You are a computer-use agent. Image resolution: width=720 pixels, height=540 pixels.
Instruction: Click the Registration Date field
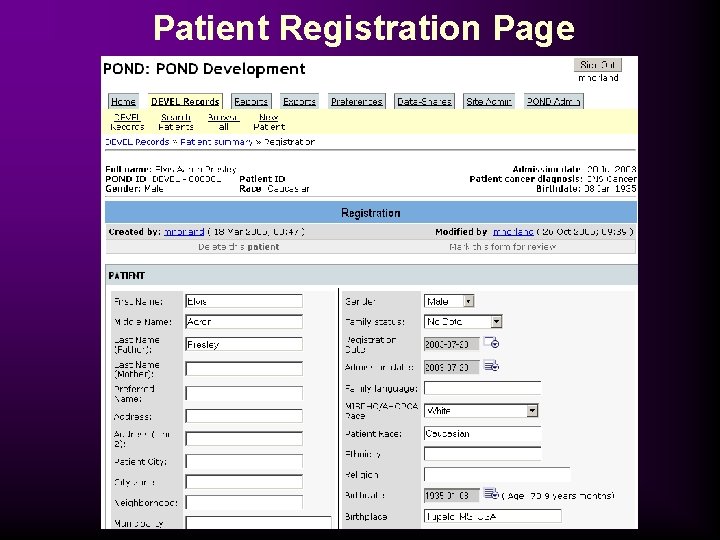pyautogui.click(x=451, y=344)
